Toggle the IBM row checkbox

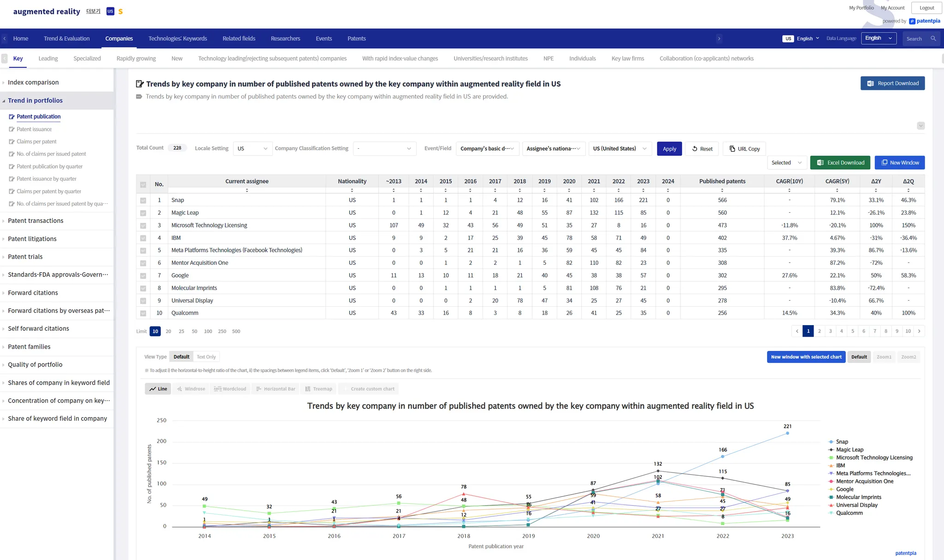coord(143,238)
